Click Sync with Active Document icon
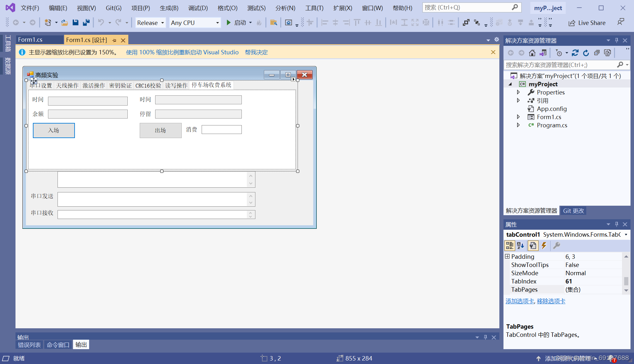 point(575,53)
